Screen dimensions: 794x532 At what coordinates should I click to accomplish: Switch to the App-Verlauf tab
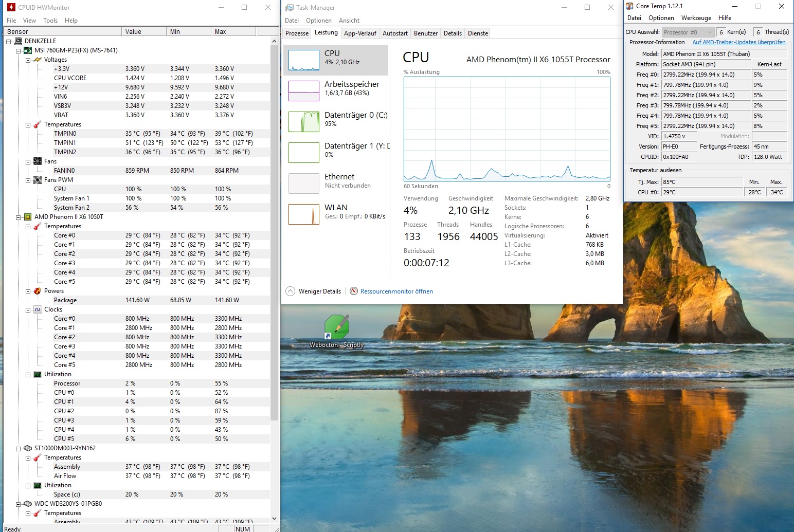coord(360,33)
